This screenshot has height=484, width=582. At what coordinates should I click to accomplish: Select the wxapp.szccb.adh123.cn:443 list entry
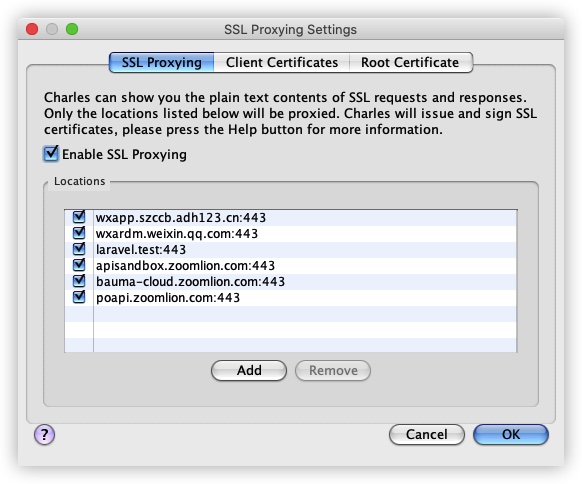click(181, 218)
